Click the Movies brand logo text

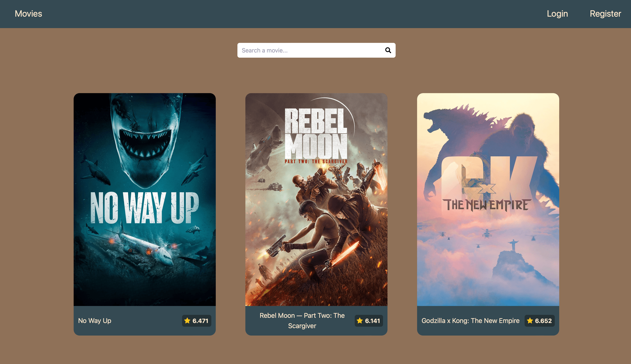[x=28, y=13]
